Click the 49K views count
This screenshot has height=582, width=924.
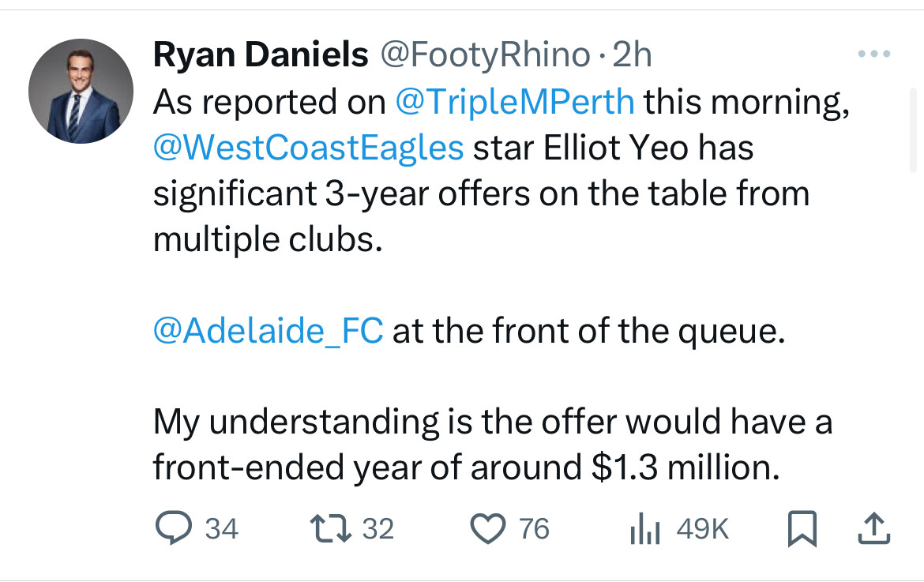click(x=702, y=528)
